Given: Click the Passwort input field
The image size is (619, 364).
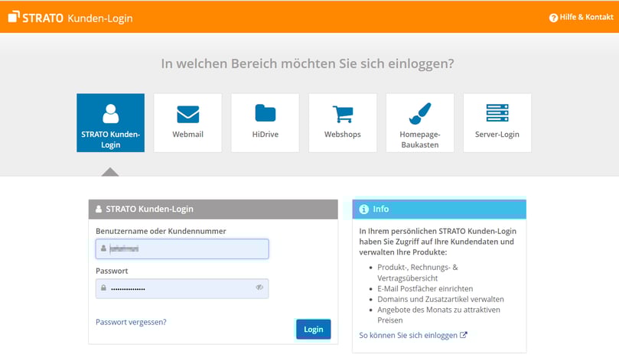Looking at the screenshot, I should coord(182,288).
